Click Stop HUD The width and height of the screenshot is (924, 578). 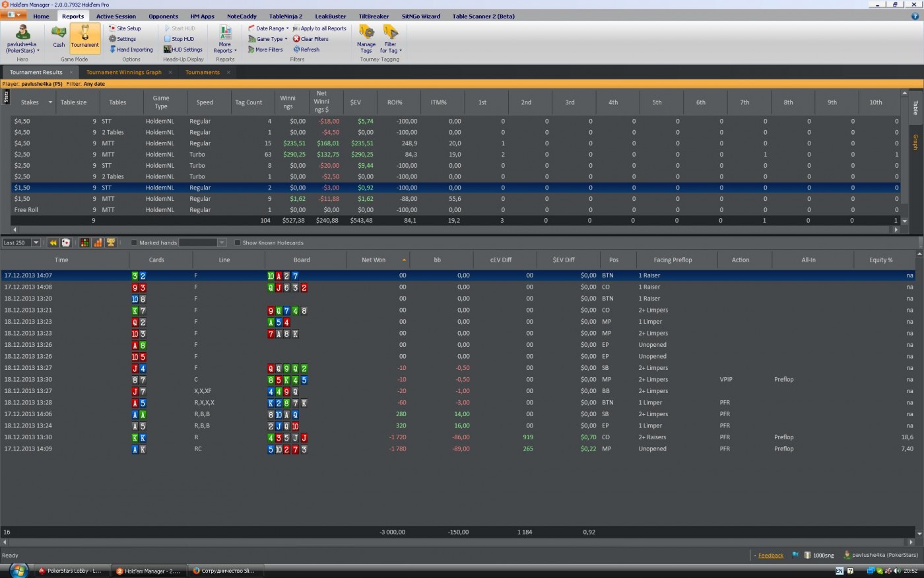(179, 39)
